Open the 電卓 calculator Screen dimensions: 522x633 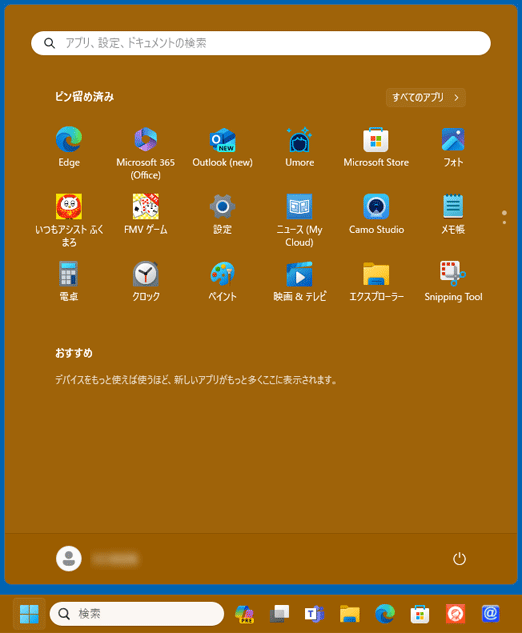coord(69,281)
